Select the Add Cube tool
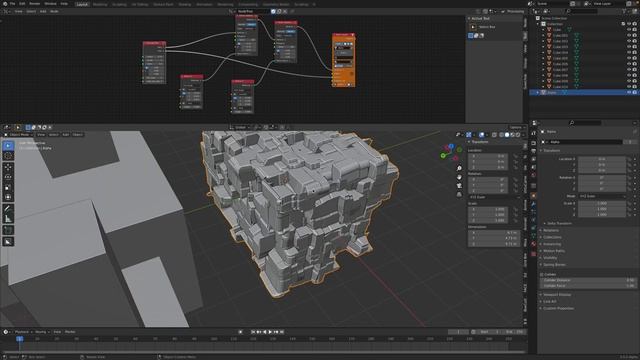 click(x=8, y=230)
